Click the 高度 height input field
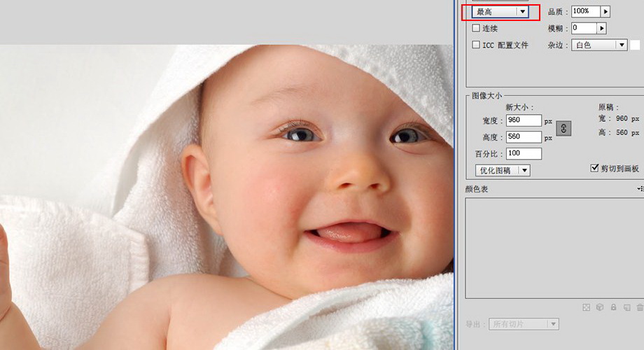This screenshot has width=644, height=350. click(524, 137)
